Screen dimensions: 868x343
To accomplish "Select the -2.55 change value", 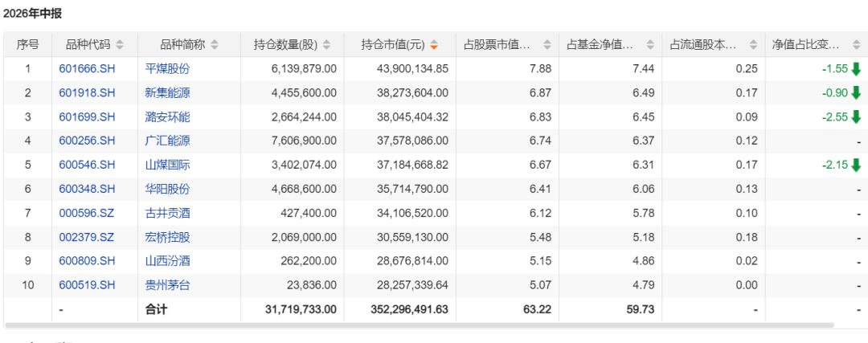I will [835, 117].
